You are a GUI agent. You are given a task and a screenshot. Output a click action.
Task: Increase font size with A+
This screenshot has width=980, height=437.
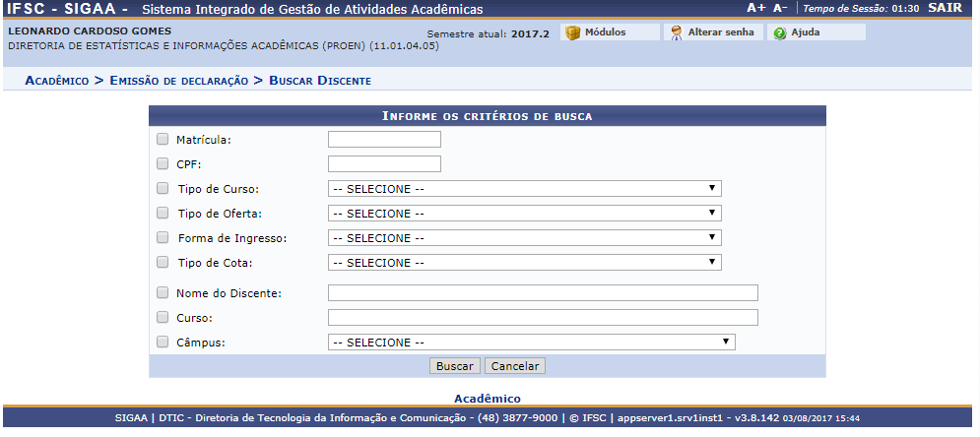tap(756, 8)
